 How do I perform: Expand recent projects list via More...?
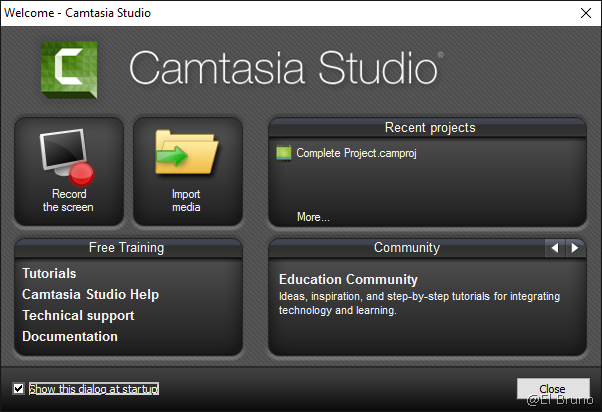[313, 217]
